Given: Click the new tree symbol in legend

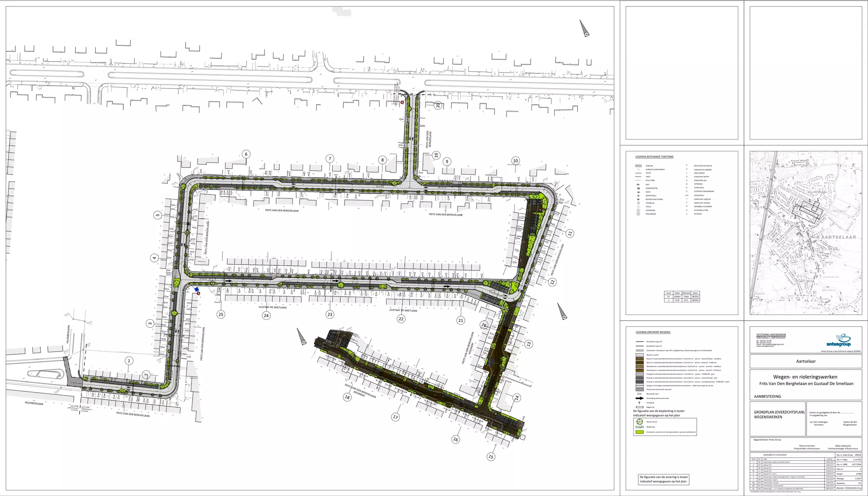Looking at the screenshot, I should click(639, 422).
